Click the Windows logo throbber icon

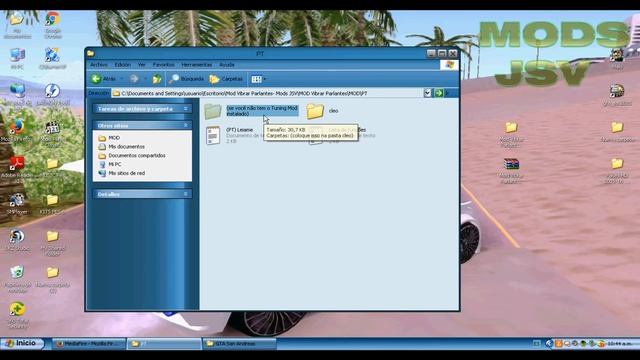[x=449, y=65]
